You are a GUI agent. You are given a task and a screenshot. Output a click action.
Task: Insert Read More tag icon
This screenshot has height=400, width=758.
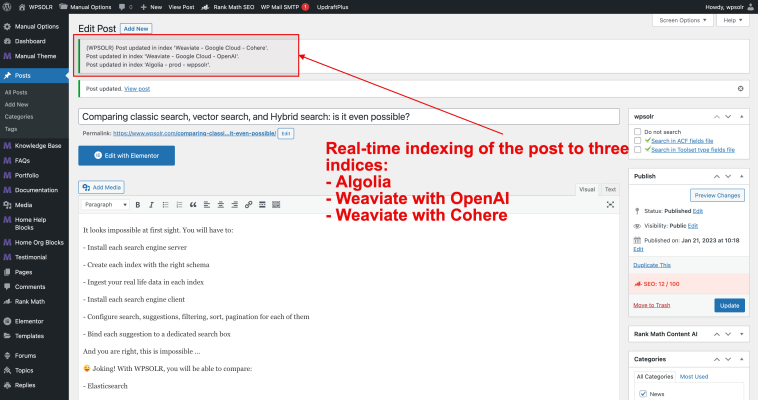click(x=262, y=205)
